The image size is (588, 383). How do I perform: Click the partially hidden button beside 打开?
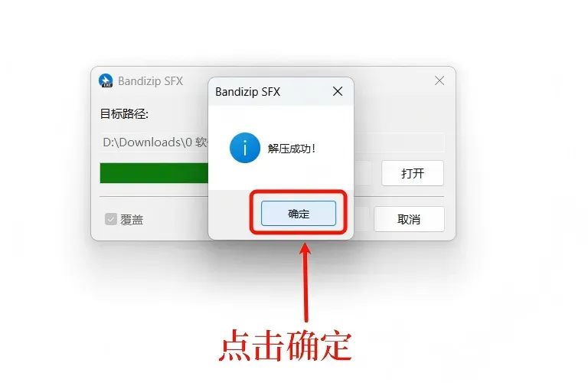click(363, 173)
